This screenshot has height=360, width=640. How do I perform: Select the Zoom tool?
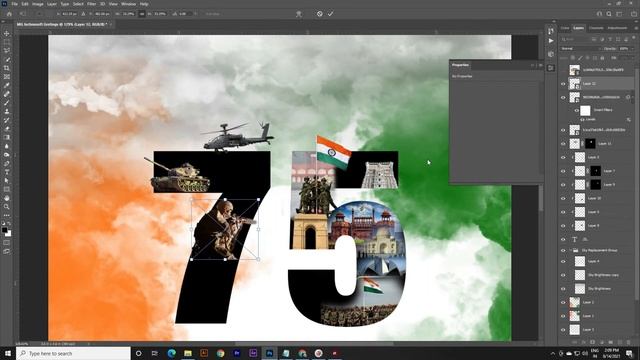(x=7, y=207)
